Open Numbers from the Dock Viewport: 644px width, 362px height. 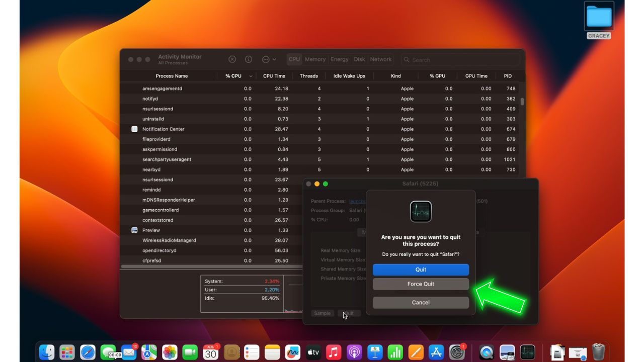[x=395, y=352]
